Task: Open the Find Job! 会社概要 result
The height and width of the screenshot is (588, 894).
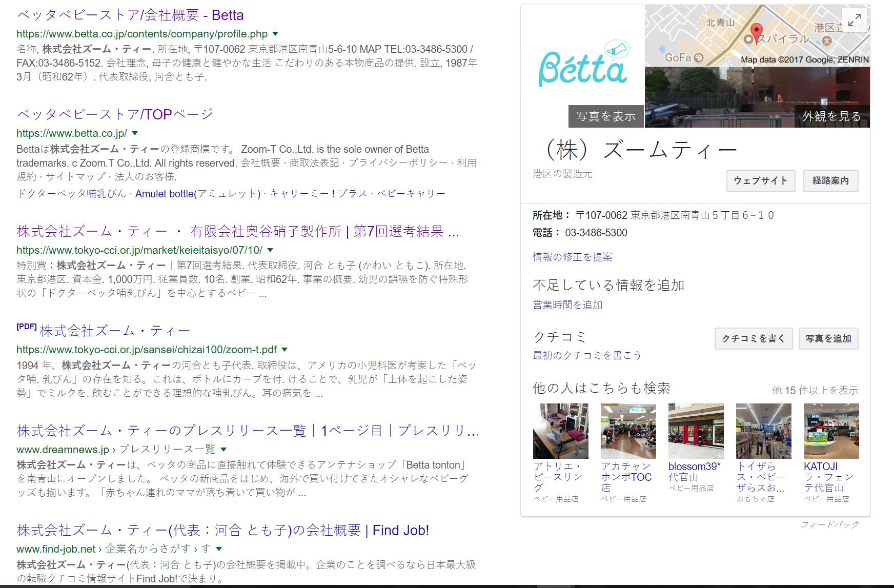Action: 223,530
